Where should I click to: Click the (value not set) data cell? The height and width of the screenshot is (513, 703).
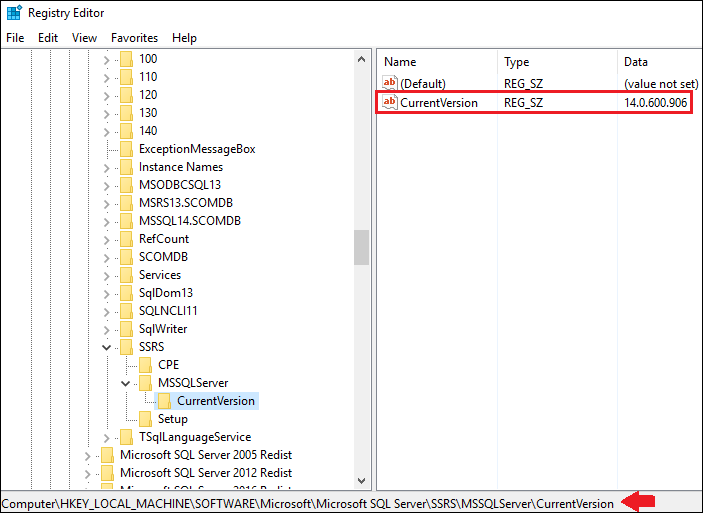[661, 84]
